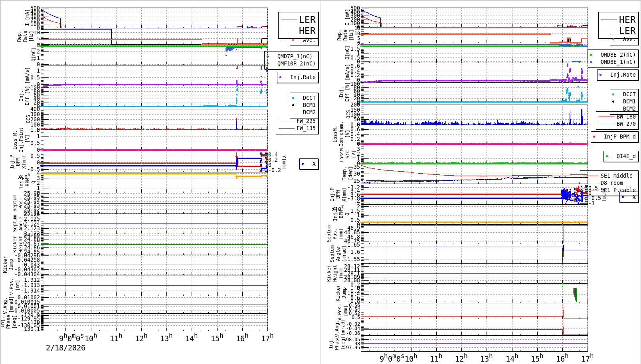This screenshot has width=641, height=364.
Task: Pick the BW_180 legend entry
Action: pos(626,117)
